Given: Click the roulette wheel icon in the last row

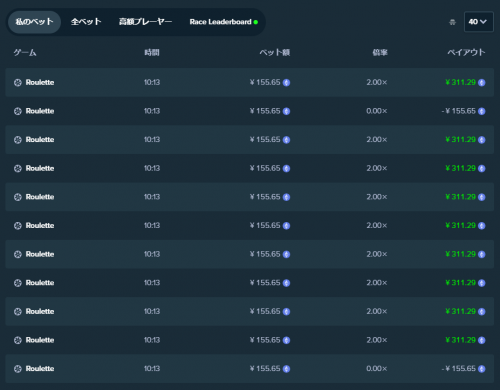Looking at the screenshot, I should click(x=18, y=369).
